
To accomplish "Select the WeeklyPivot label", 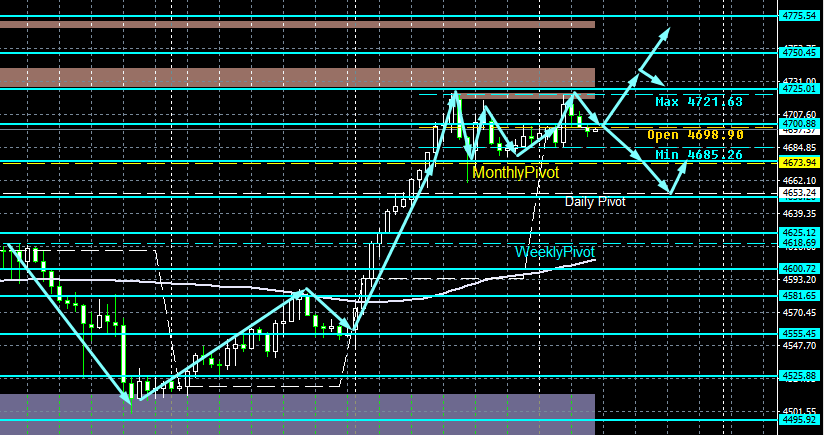I will click(x=555, y=252).
